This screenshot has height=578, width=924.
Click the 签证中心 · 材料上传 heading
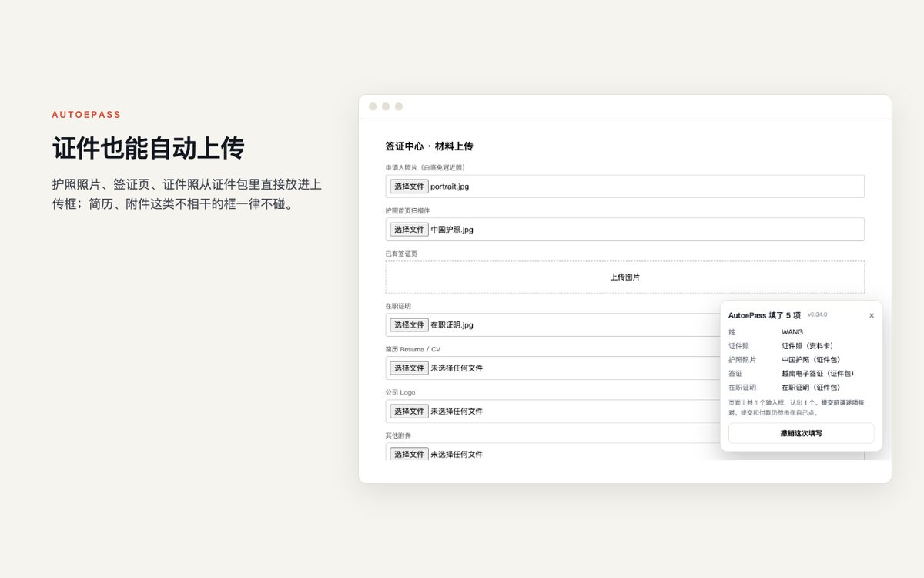(429, 146)
